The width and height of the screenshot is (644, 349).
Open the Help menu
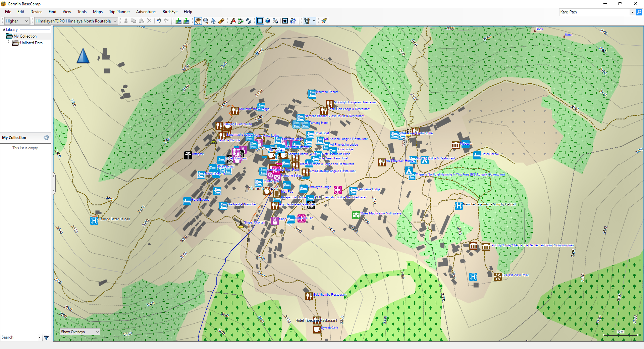(x=188, y=12)
